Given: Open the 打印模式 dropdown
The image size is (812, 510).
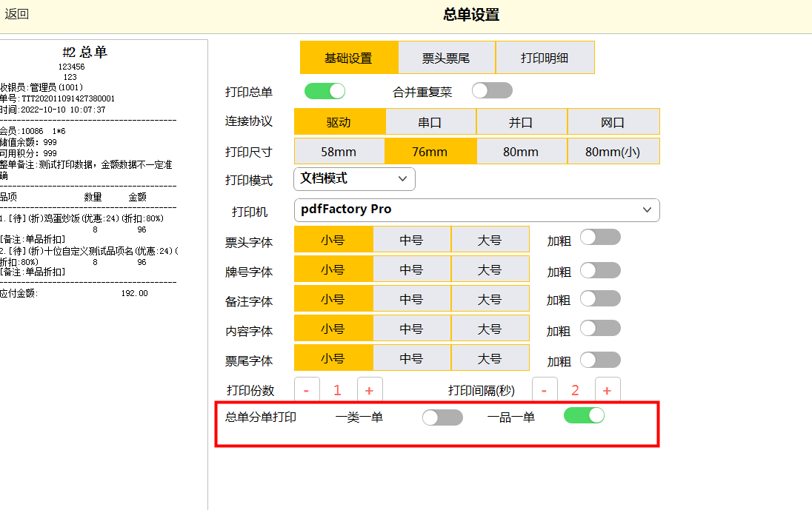Looking at the screenshot, I should point(354,179).
